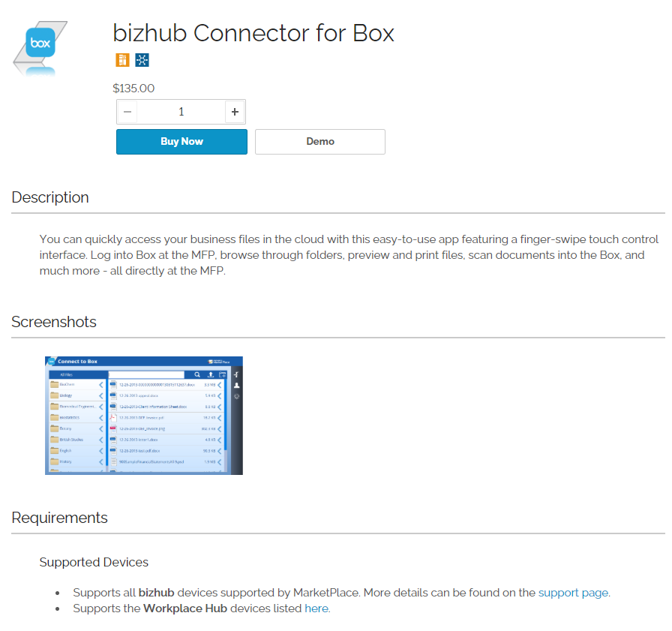Click the upload arrow icon in screenshot

(211, 374)
